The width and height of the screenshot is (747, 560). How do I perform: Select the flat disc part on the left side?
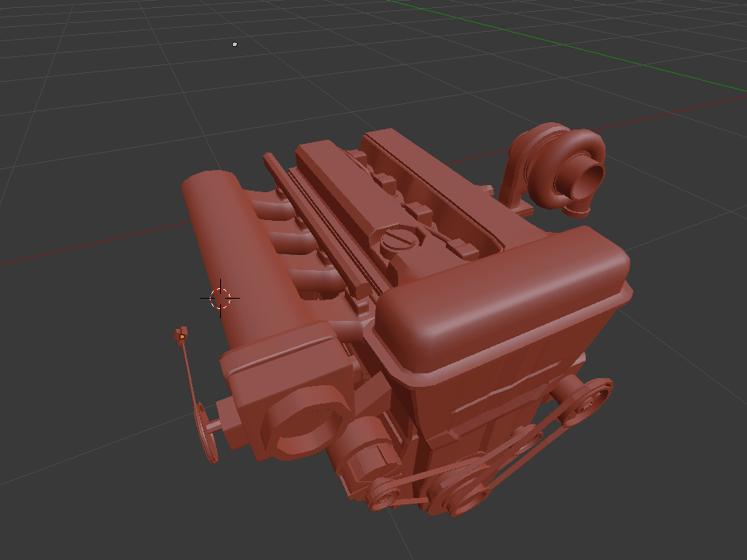205,432
